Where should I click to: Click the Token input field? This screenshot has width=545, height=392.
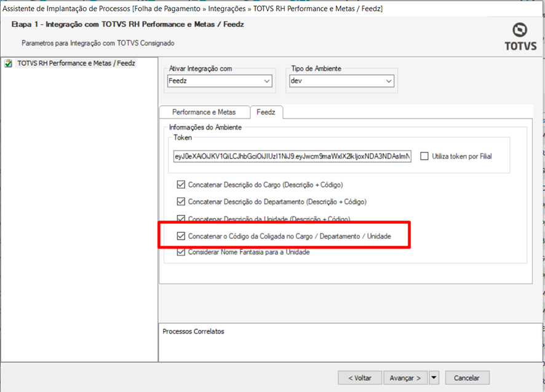pyautogui.click(x=292, y=156)
